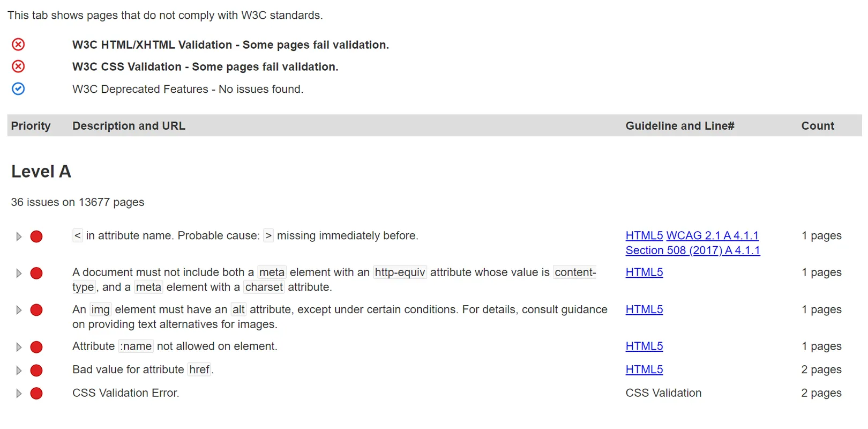The height and width of the screenshot is (429, 868).
Task: Click red priority dot for attribute name issue
Action: [x=36, y=236]
